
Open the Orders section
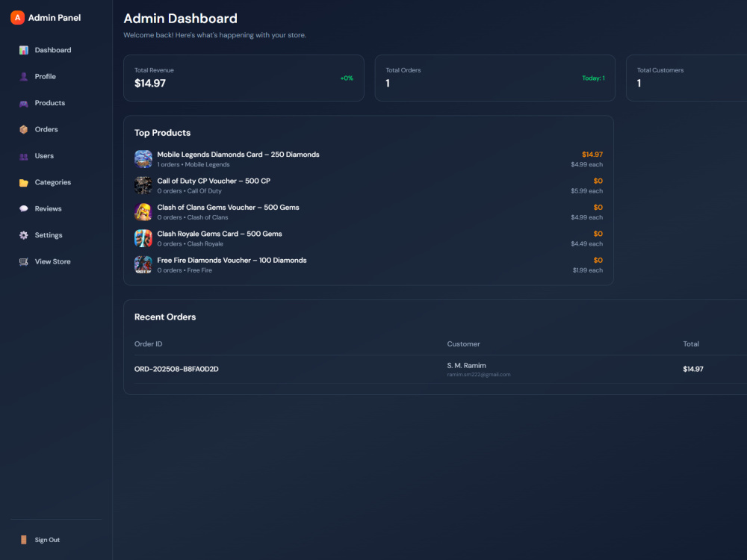(x=46, y=129)
